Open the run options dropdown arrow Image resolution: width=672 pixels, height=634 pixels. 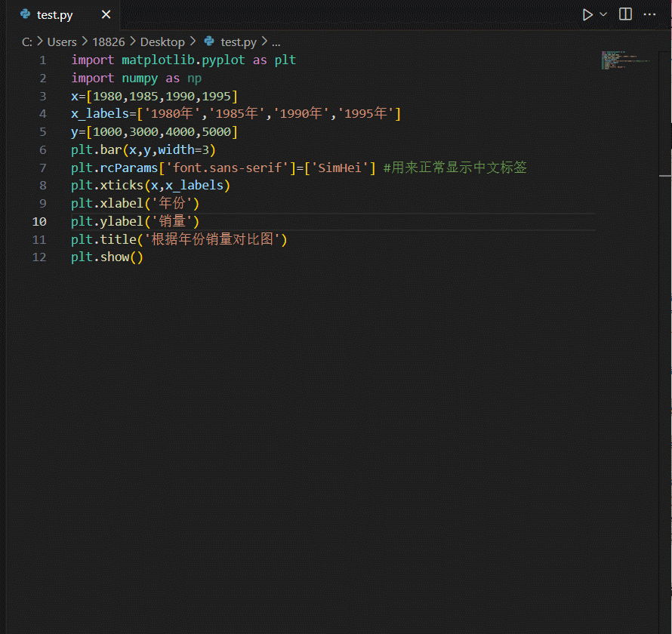(603, 14)
